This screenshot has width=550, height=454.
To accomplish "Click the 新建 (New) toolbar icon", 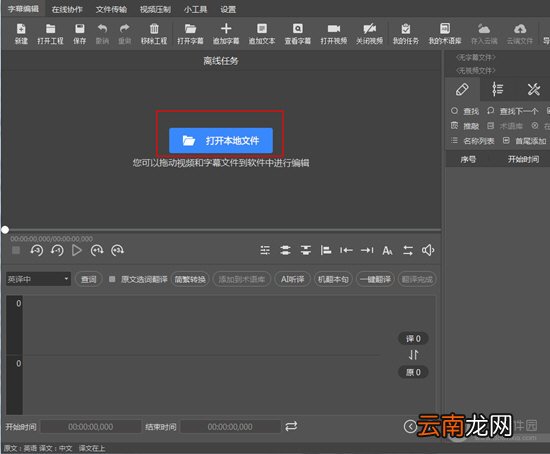I will point(21,34).
